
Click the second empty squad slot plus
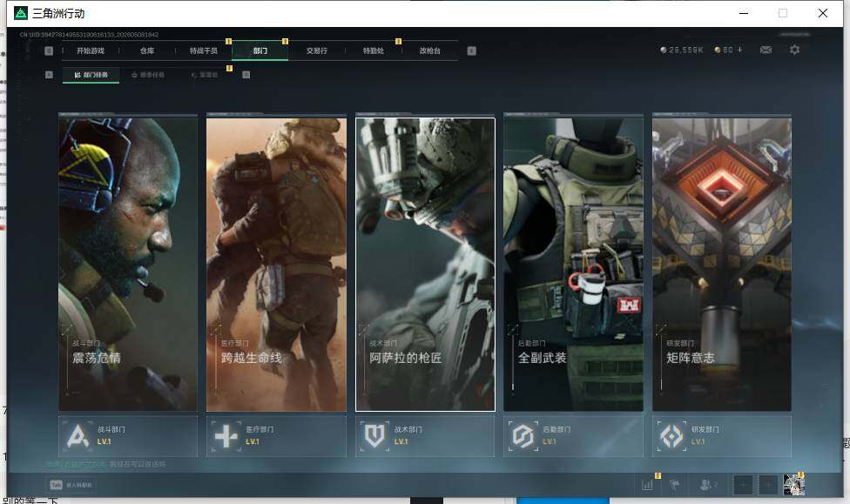tap(768, 485)
